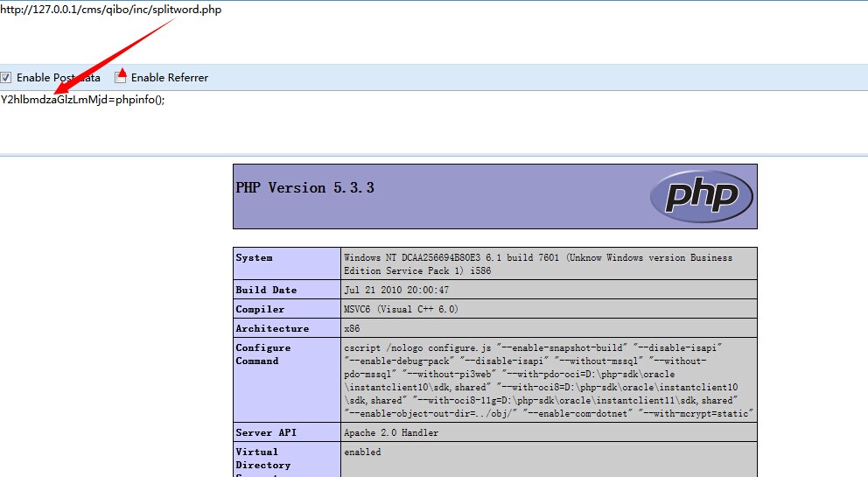The width and height of the screenshot is (868, 477).
Task: Click the Virtual Directory row label
Action: point(263,458)
